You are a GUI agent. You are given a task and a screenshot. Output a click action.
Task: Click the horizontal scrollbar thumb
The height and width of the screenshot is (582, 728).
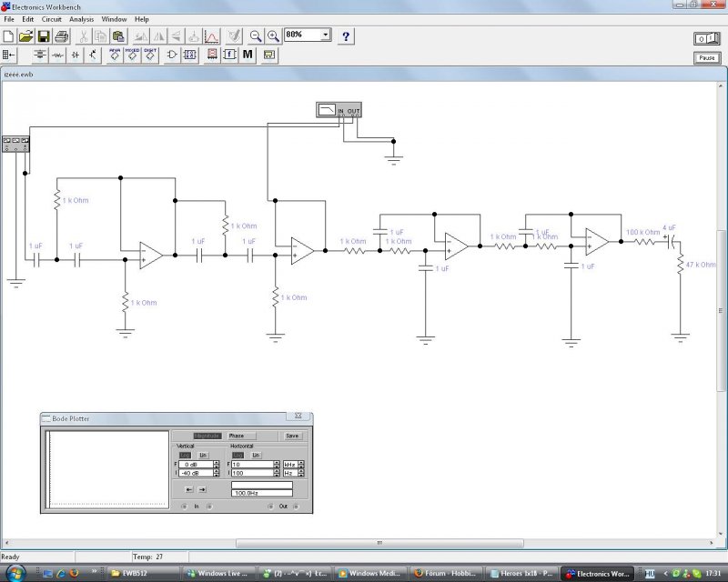pyautogui.click(x=379, y=543)
